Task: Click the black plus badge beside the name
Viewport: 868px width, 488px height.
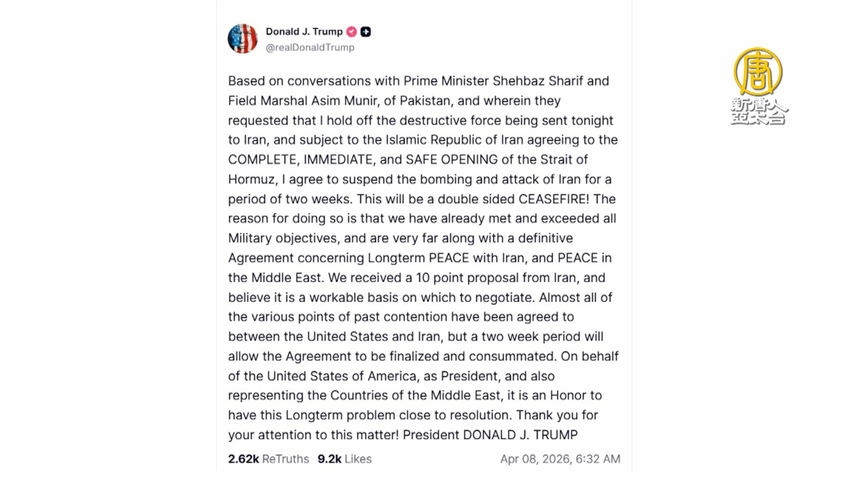Action: click(366, 32)
